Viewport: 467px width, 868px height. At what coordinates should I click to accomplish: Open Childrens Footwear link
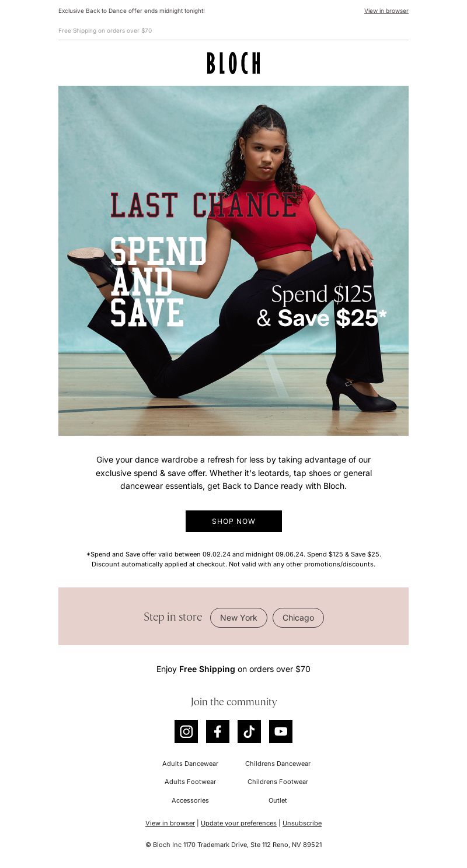pyautogui.click(x=278, y=782)
